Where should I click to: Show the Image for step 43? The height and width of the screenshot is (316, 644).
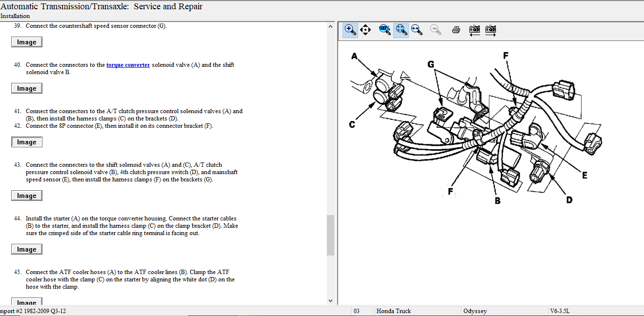[27, 196]
